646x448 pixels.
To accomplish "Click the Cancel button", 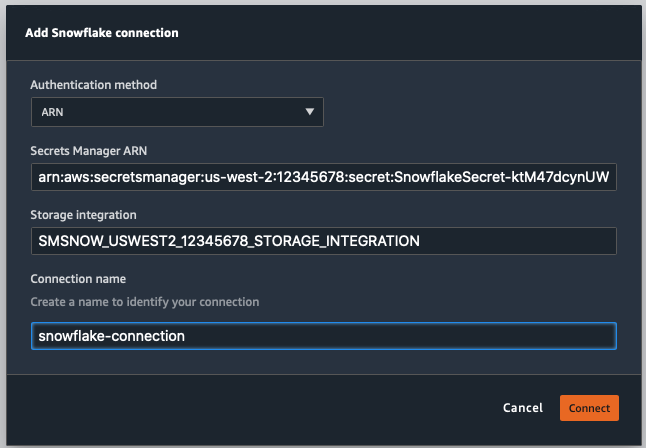I will tap(523, 408).
